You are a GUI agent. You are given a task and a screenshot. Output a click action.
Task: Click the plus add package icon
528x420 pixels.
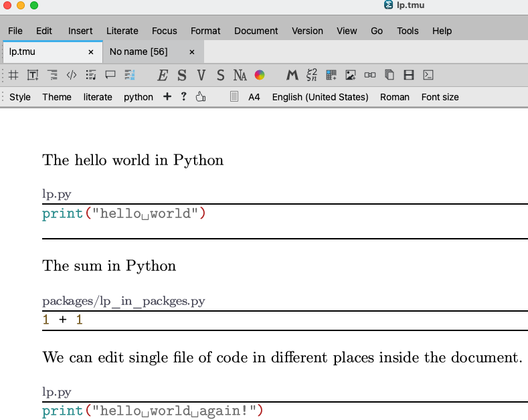coord(167,97)
